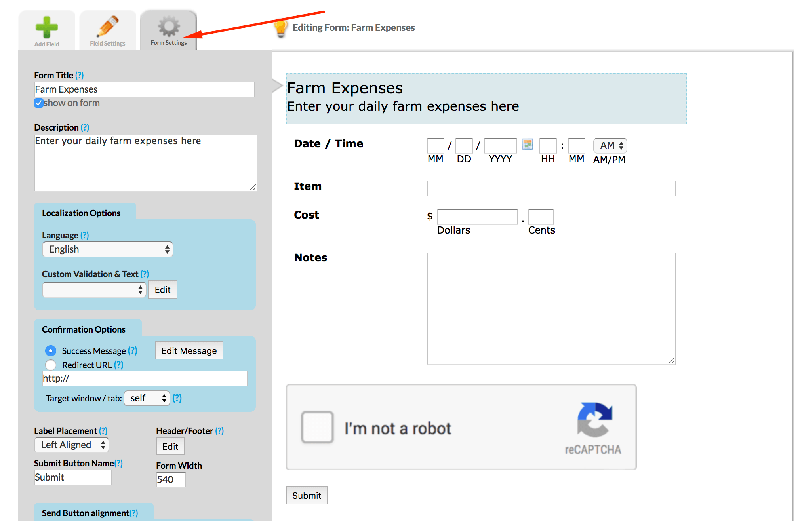Screen dimensions: 800x521
Task: Open Header/Footer help (?) link
Action: (x=219, y=431)
